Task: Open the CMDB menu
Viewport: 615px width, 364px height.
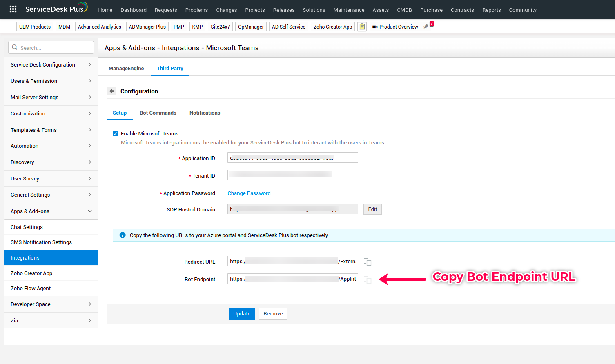Action: (404, 10)
